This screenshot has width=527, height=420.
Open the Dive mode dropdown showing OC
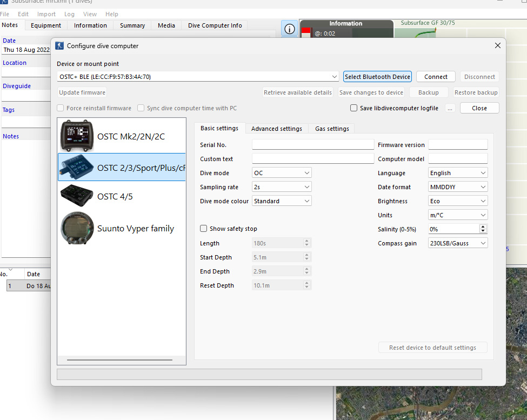[x=282, y=173]
